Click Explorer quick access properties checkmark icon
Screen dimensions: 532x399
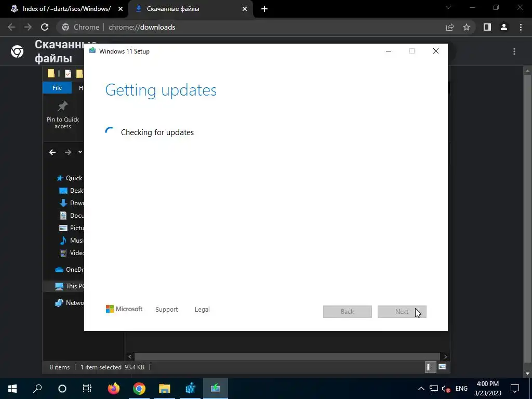pos(68,74)
